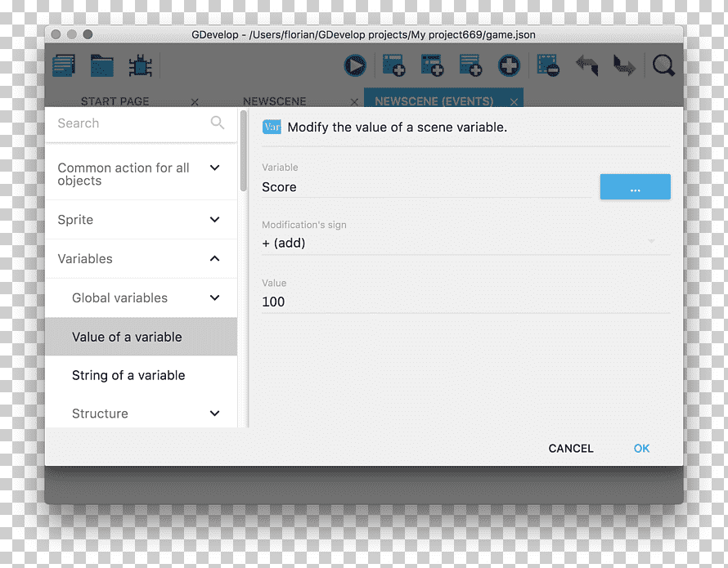Open the Modification's sign dropdown
The width and height of the screenshot is (728, 568).
pos(465,243)
